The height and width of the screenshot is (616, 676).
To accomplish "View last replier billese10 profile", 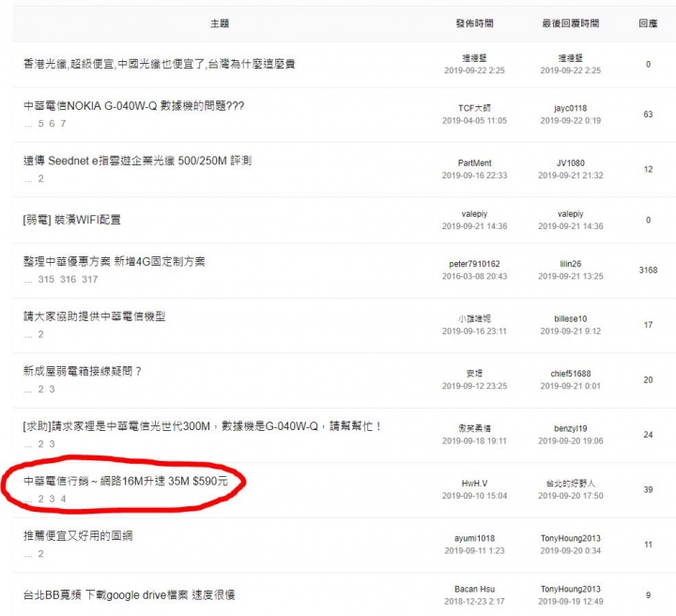I will coord(571,318).
